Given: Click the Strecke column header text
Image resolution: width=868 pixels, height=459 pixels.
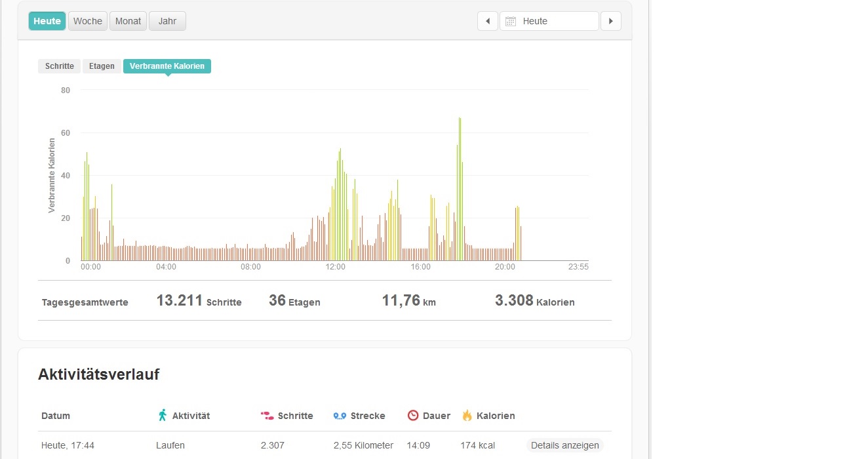Looking at the screenshot, I should coord(368,416).
